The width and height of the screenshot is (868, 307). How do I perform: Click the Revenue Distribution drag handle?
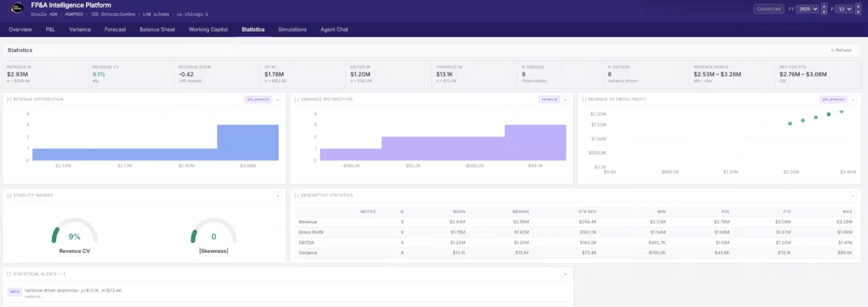click(9, 99)
